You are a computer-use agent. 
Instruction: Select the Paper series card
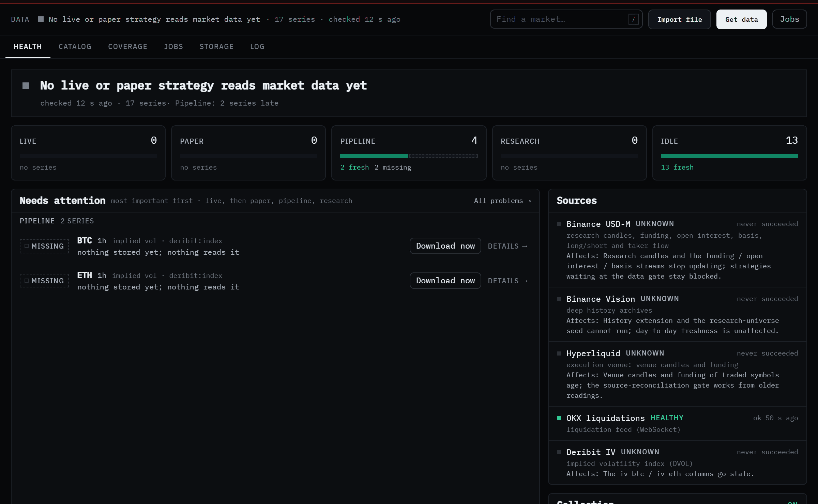248,153
